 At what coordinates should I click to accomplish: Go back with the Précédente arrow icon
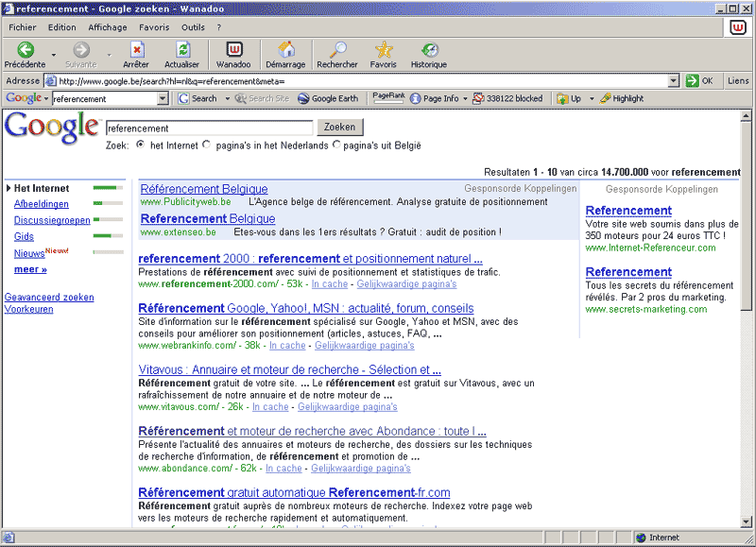[26, 50]
